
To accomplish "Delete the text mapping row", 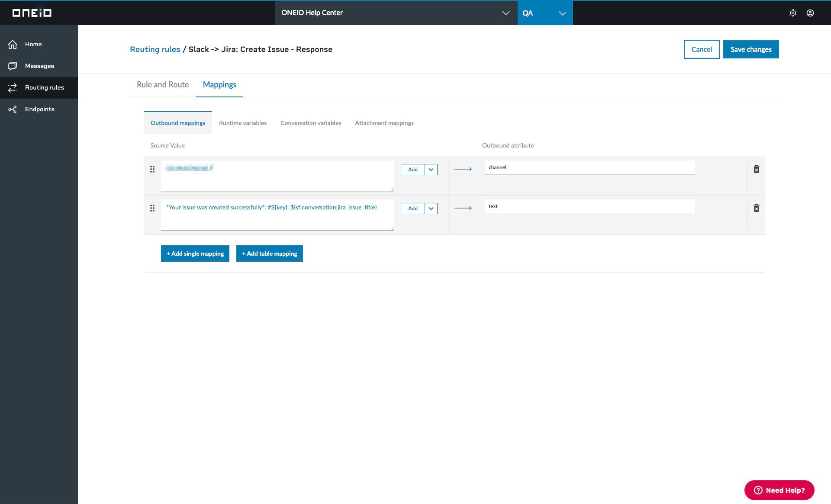I will pyautogui.click(x=757, y=208).
